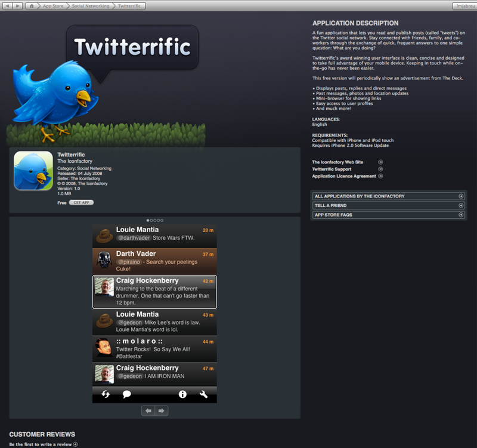Click the 'Version: 1.0' text

tap(69, 189)
